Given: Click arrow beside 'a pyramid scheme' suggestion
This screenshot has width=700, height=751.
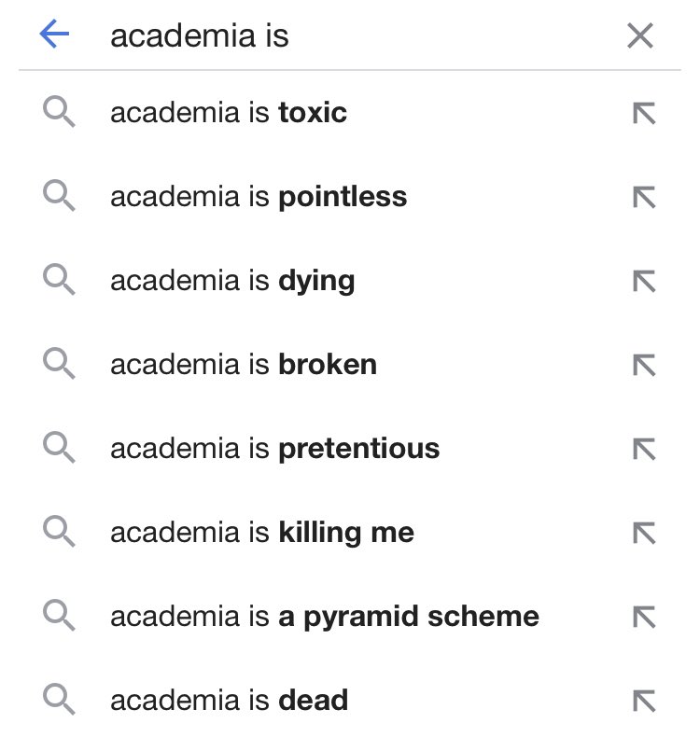Looking at the screenshot, I should pos(644,617).
